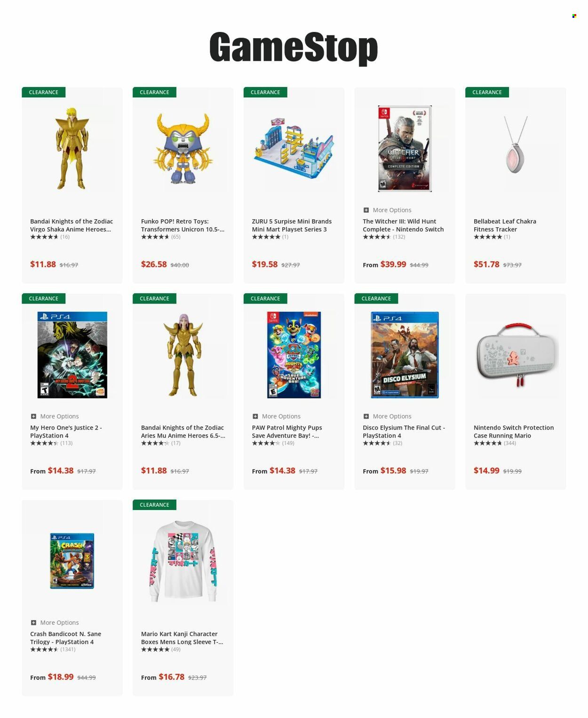Open Bellabeat Leaf Chakra Fitness Tracker link
588x718 pixels.
(x=505, y=225)
